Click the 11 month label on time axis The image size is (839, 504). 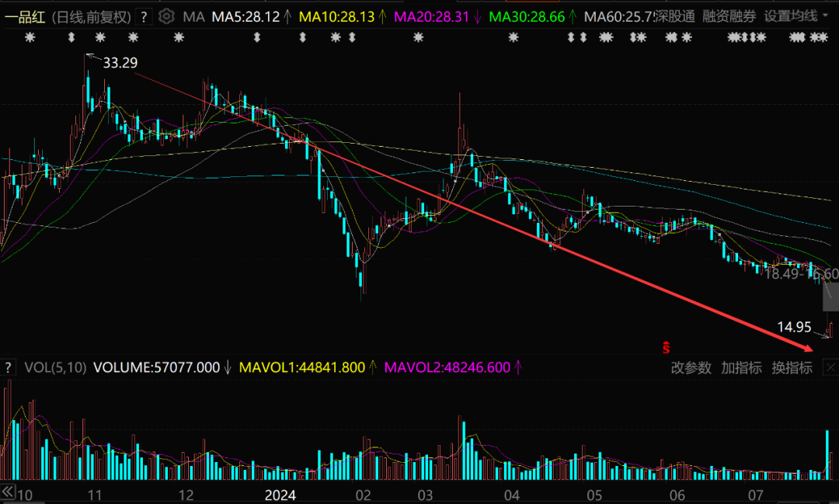[x=95, y=495]
